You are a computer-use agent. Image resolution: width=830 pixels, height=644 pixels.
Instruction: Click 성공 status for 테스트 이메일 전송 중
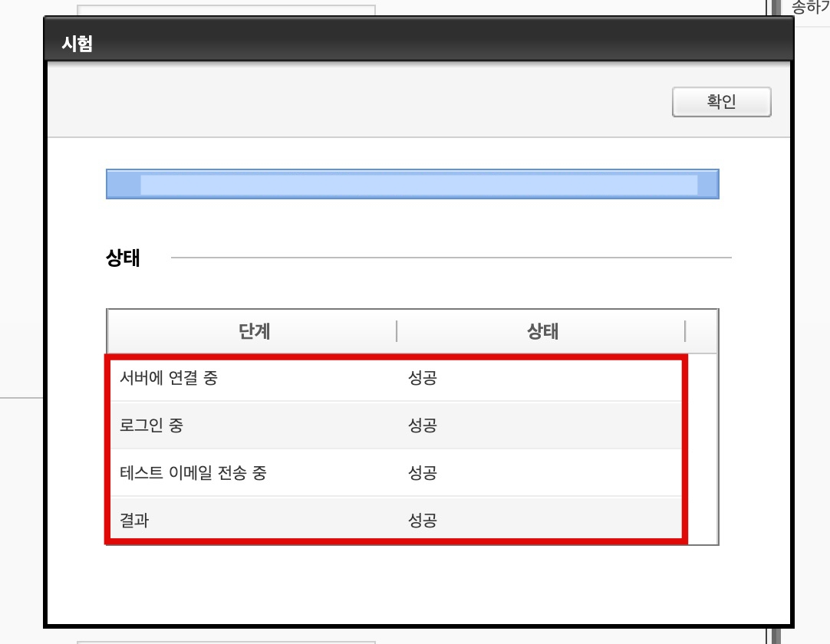point(423,472)
